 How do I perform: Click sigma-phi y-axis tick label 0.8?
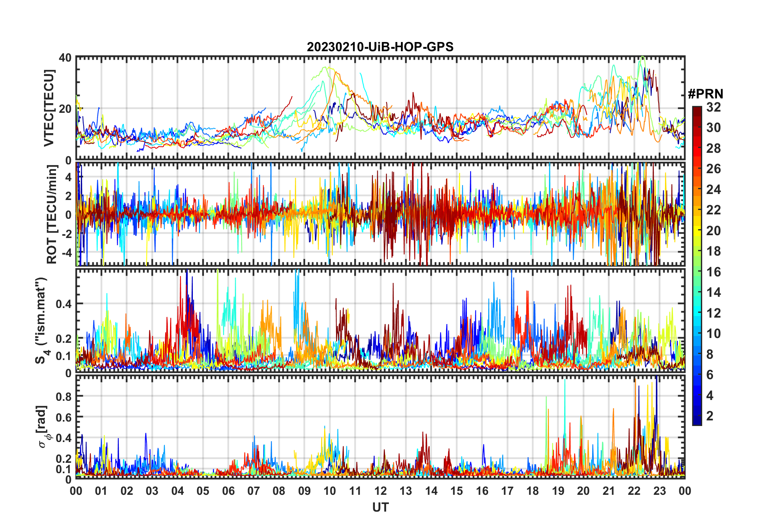(x=64, y=396)
